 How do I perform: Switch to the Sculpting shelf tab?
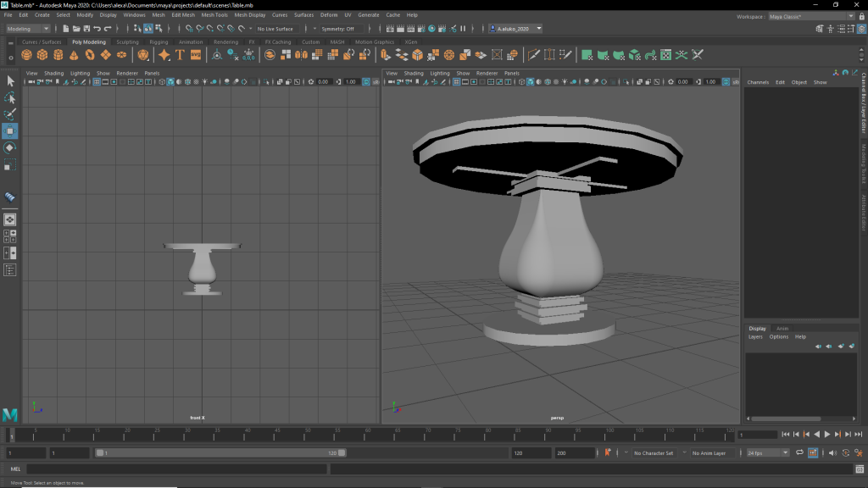click(127, 42)
